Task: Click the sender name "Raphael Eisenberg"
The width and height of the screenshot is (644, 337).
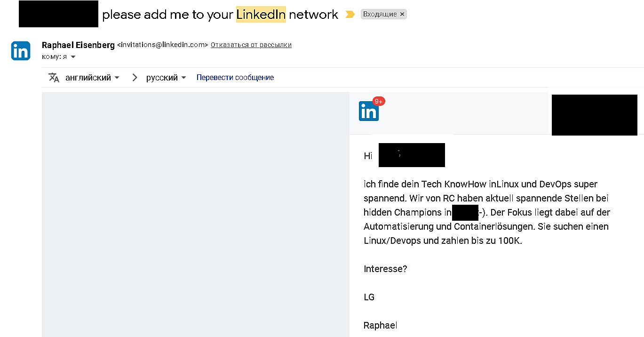Action: (78, 45)
